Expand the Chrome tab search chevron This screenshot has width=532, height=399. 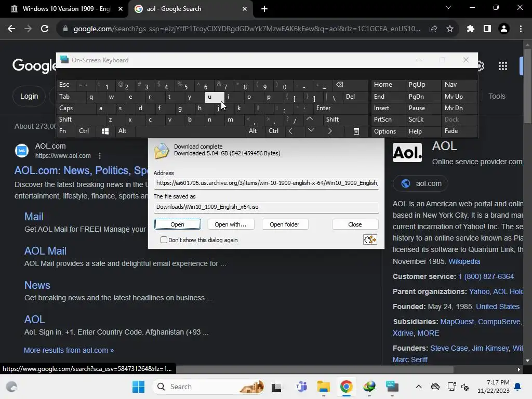point(448,7)
